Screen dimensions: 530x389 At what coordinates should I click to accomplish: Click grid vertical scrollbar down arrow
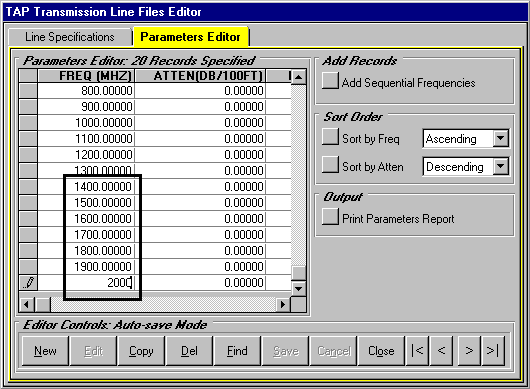(298, 289)
